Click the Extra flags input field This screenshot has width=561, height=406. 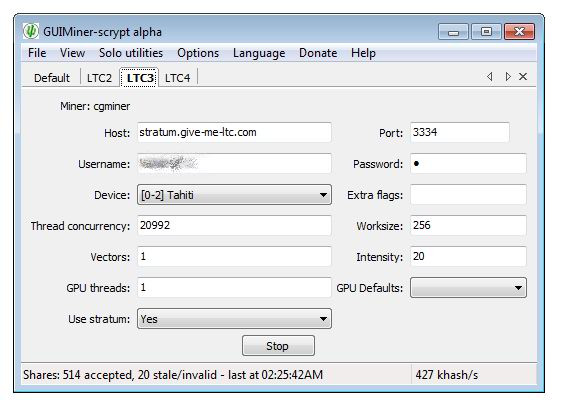pos(468,195)
